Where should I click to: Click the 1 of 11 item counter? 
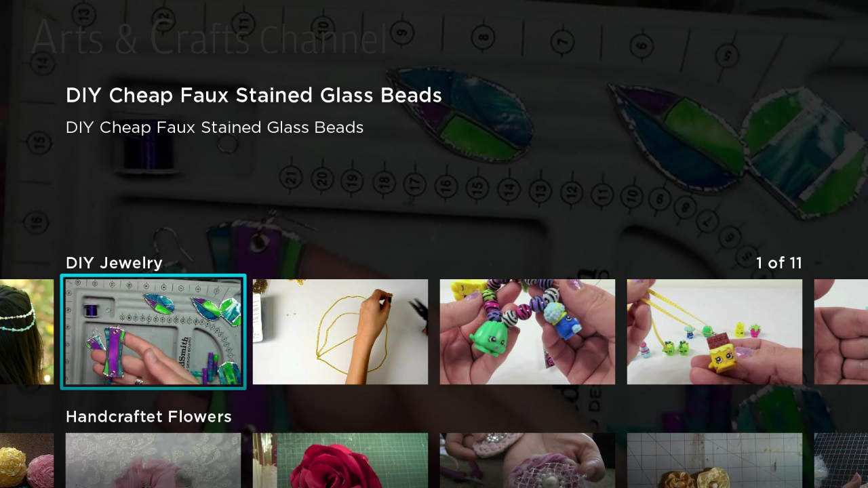tap(779, 263)
